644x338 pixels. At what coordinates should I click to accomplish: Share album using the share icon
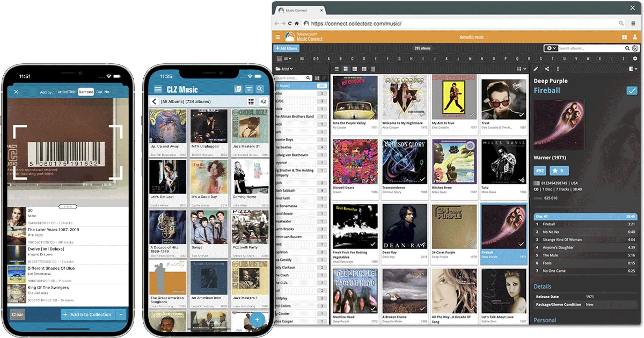click(547, 69)
